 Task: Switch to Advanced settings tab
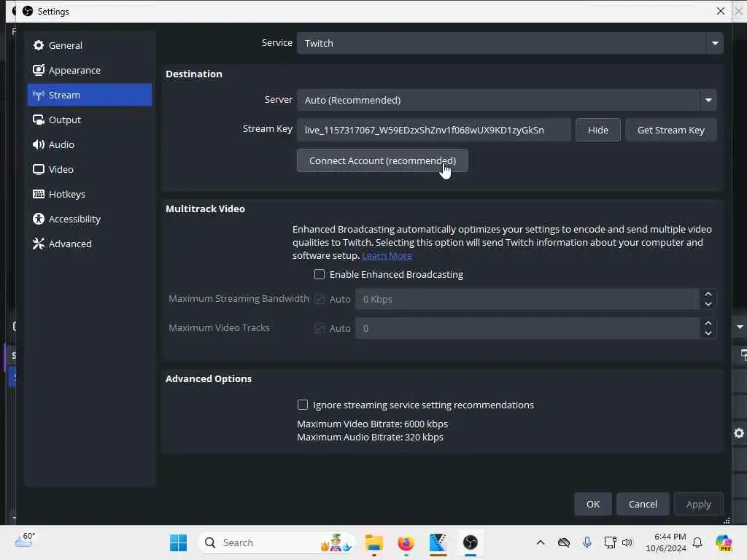[x=90, y=244]
